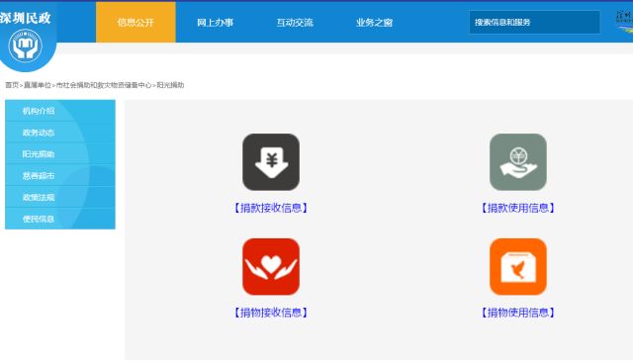Open the 【捐款接收信息】 link
The image size is (633, 364).
click(x=271, y=208)
